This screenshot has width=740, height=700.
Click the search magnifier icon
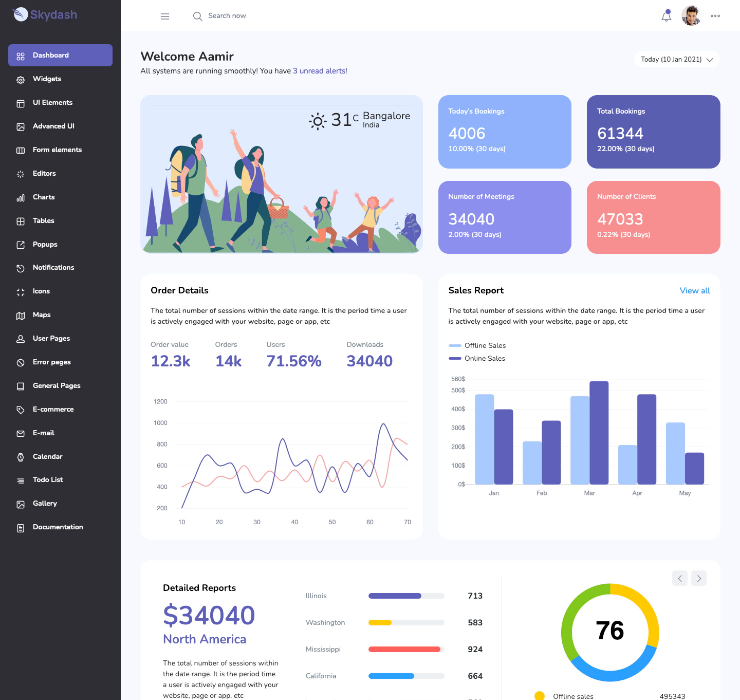pos(197,16)
